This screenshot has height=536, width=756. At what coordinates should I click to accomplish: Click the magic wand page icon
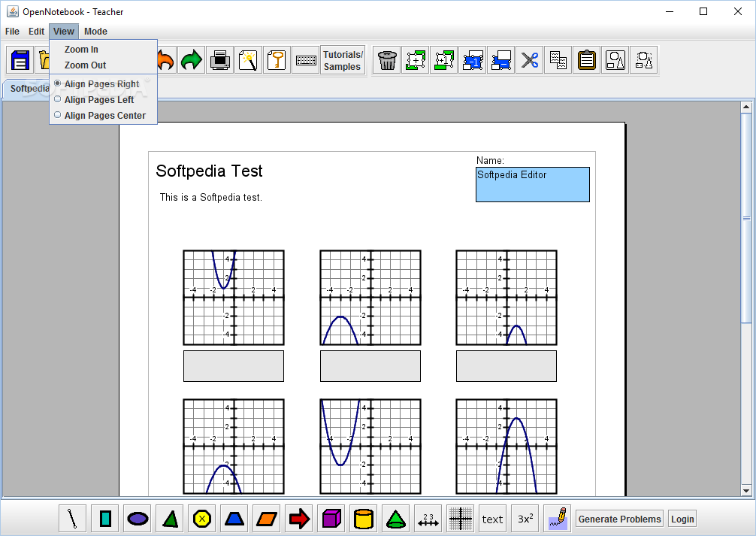pyautogui.click(x=248, y=60)
